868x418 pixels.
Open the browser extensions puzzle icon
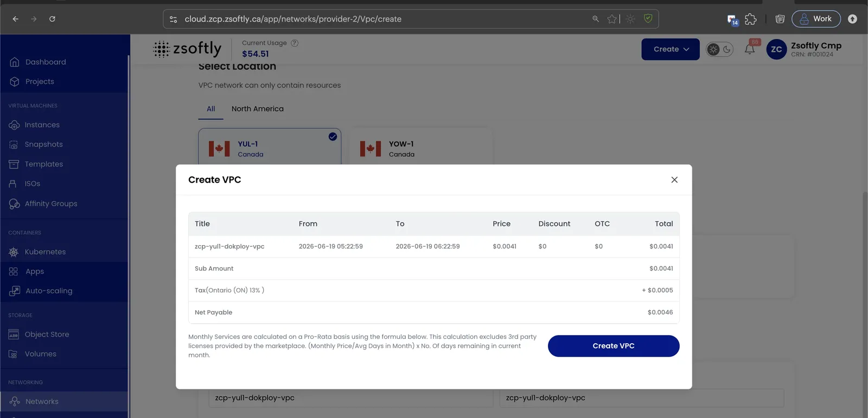click(751, 19)
